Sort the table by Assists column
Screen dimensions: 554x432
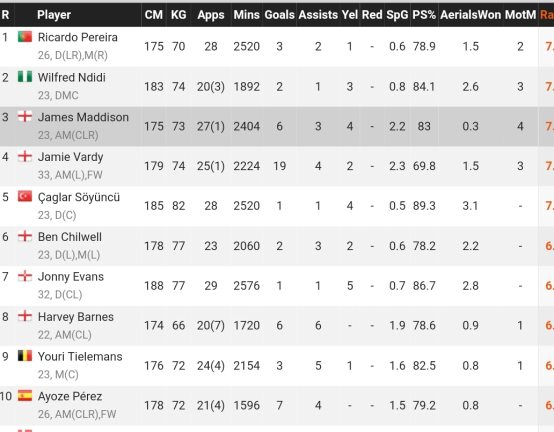pyautogui.click(x=318, y=15)
